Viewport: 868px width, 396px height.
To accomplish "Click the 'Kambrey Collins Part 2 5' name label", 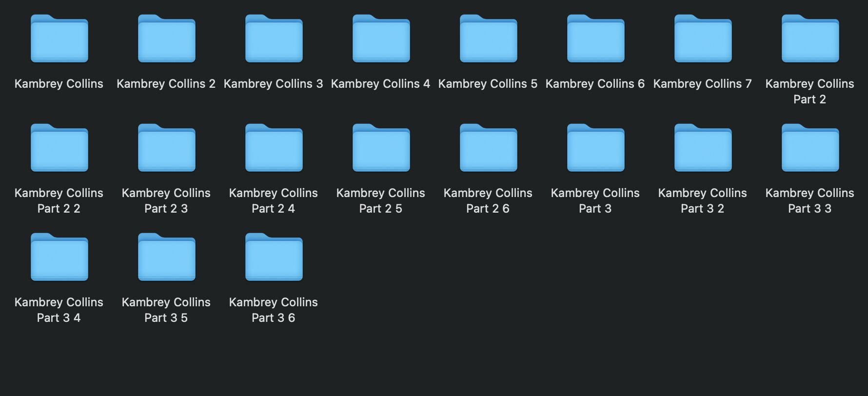I will click(x=381, y=201).
